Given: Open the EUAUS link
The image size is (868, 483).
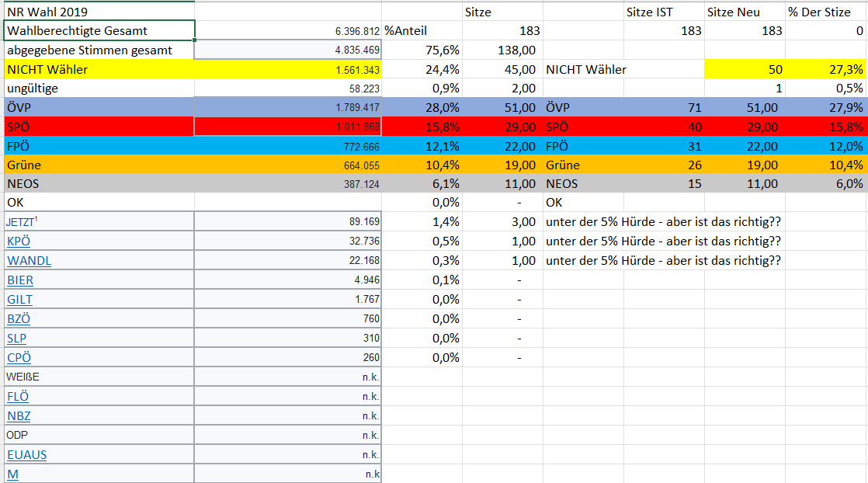Looking at the screenshot, I should click(26, 455).
